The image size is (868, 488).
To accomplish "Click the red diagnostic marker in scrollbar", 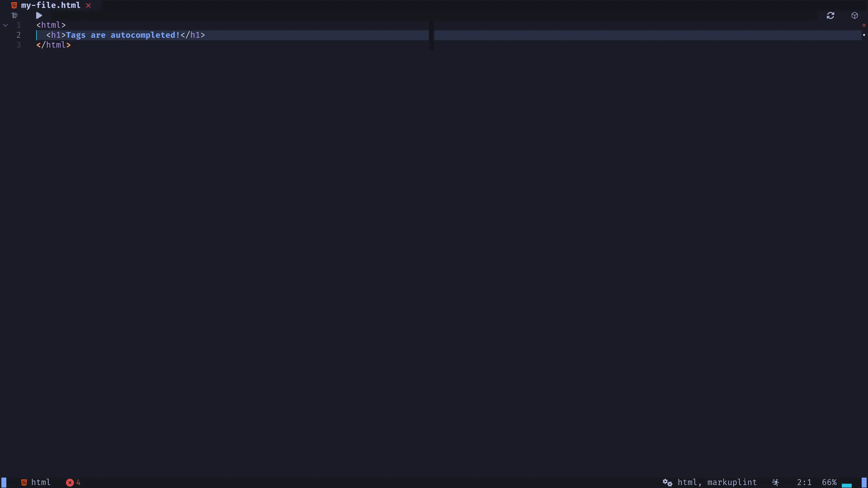I will (x=864, y=25).
